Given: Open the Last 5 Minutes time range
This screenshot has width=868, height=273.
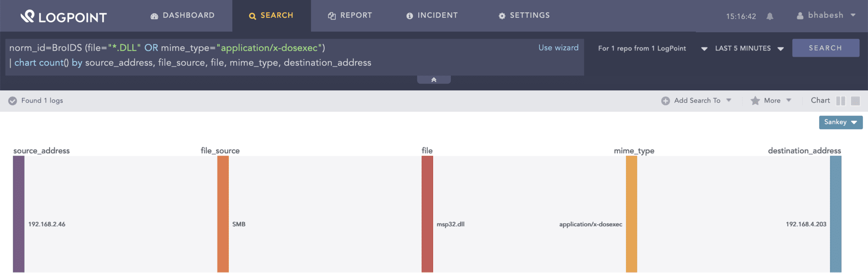Looking at the screenshot, I should (x=749, y=48).
